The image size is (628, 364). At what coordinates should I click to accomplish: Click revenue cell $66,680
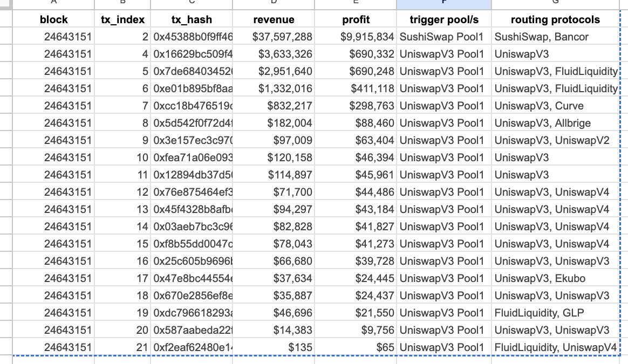coord(274,260)
